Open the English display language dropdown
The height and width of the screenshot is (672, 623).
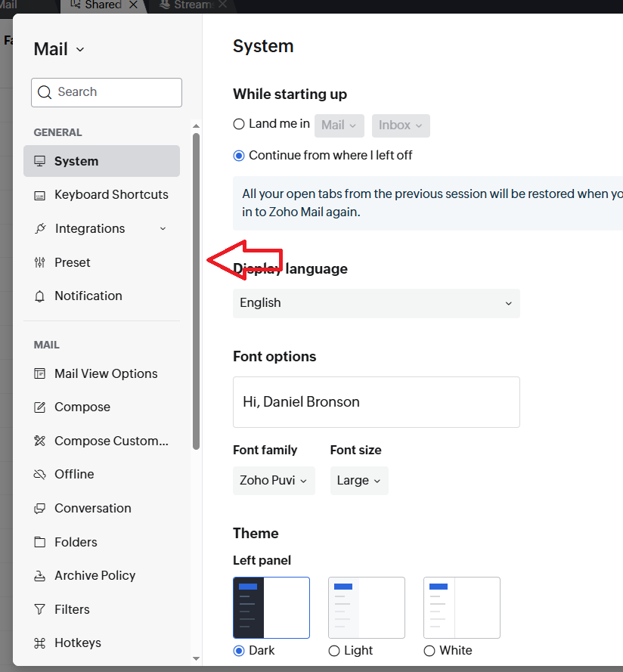click(377, 303)
